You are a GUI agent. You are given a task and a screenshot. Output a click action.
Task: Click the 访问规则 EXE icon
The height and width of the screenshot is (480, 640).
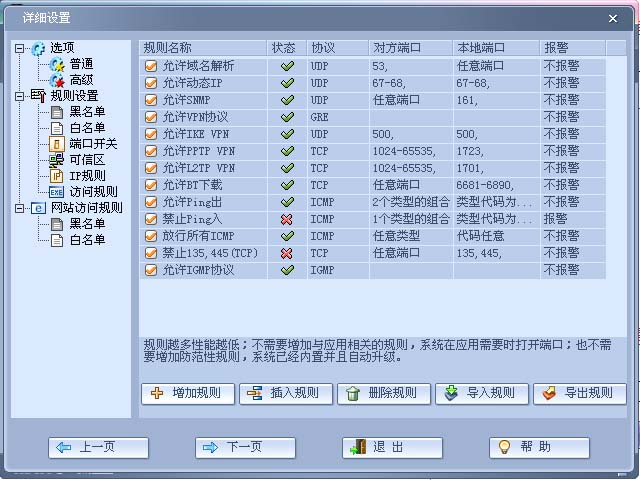coord(56,192)
